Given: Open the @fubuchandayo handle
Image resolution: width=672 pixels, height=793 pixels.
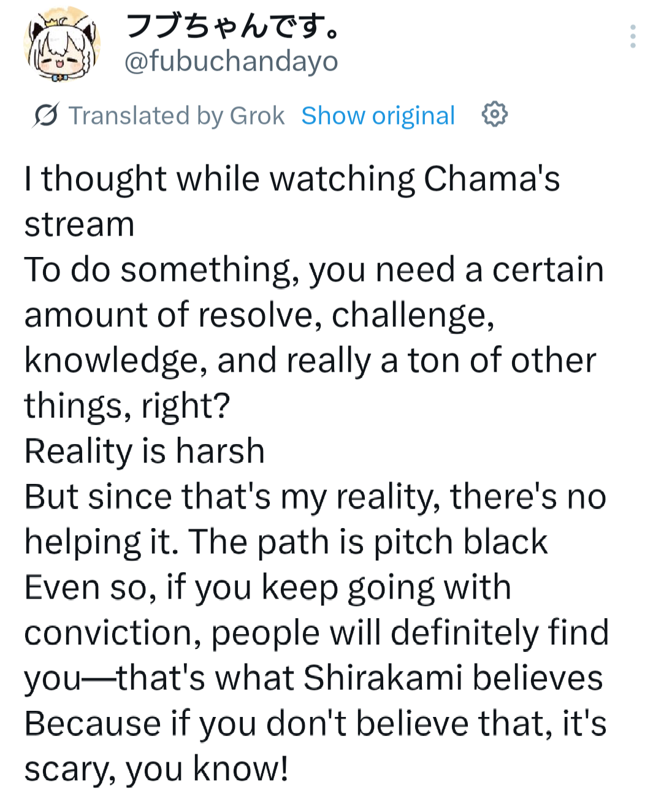Looking at the screenshot, I should tap(231, 61).
